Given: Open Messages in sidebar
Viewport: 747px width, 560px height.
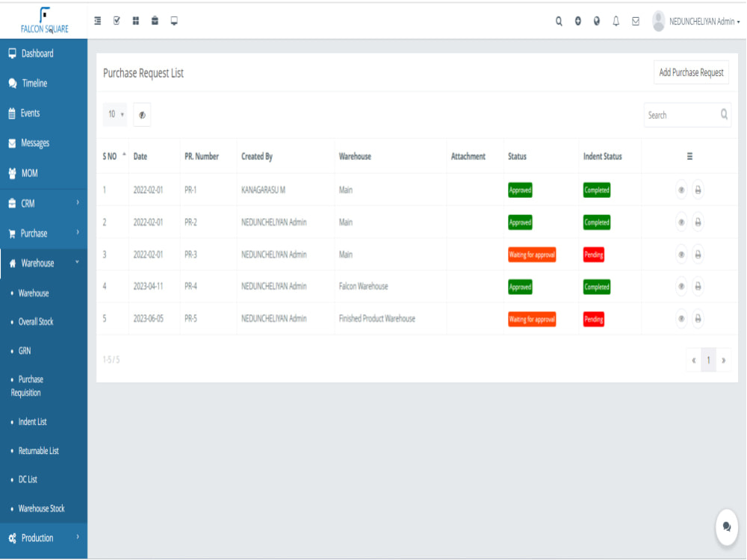Looking at the screenshot, I should pos(44,143).
